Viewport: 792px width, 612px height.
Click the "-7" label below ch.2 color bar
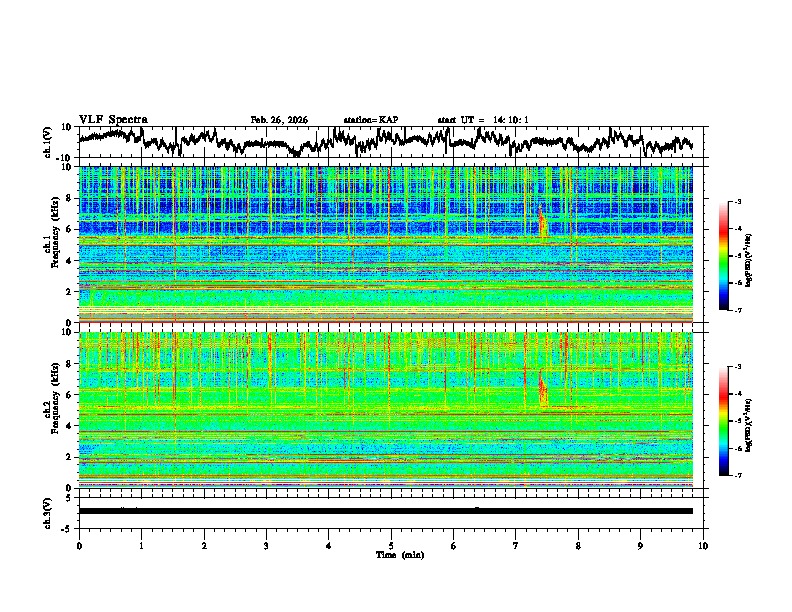(737, 476)
